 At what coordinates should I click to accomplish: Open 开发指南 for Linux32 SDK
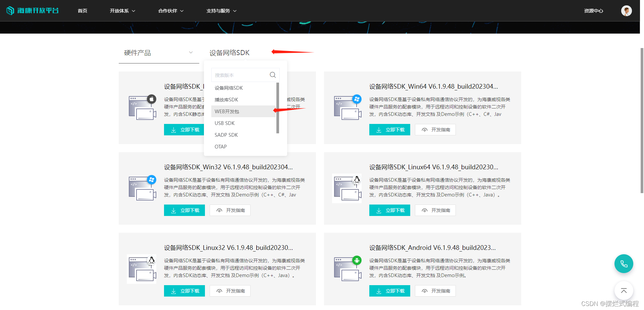tap(230, 291)
